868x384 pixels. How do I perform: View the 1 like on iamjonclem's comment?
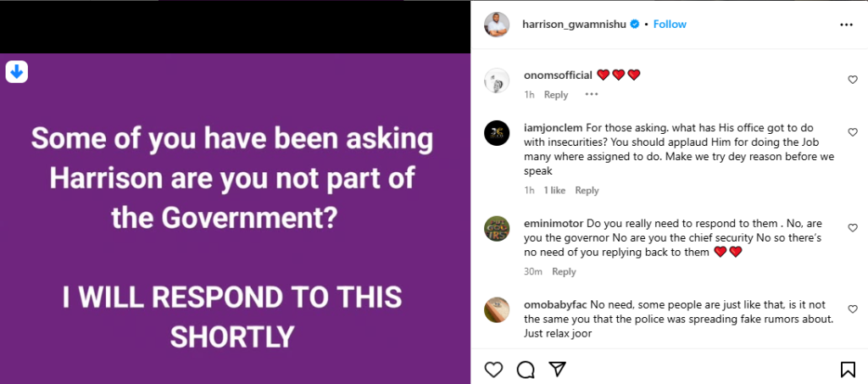[x=554, y=191]
